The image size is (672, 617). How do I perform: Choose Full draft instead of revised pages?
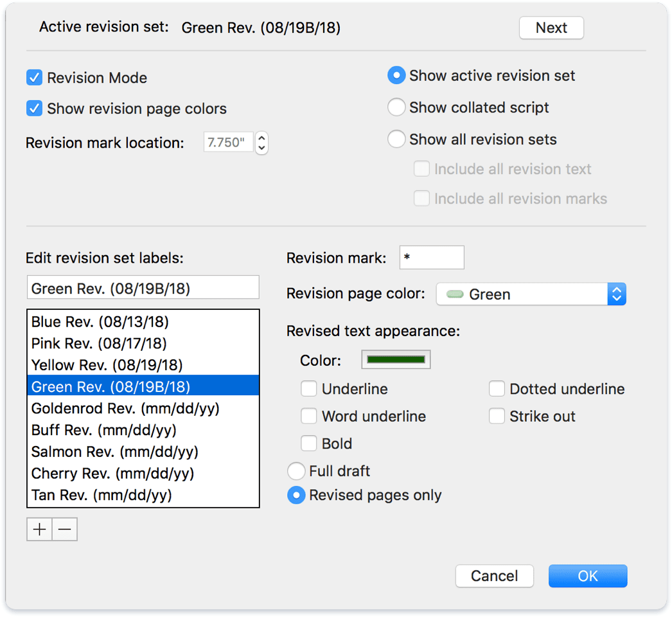pos(296,470)
